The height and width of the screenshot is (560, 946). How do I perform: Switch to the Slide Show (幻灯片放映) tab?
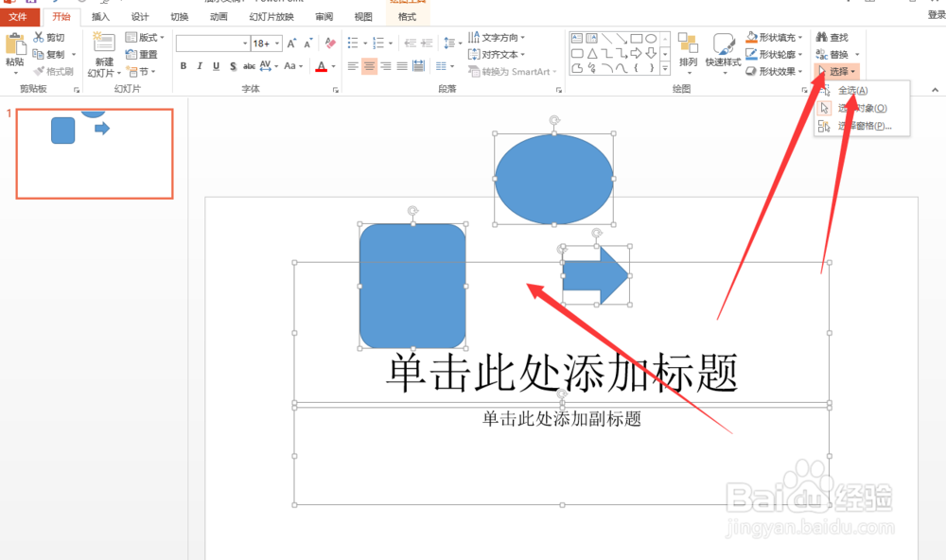272,17
